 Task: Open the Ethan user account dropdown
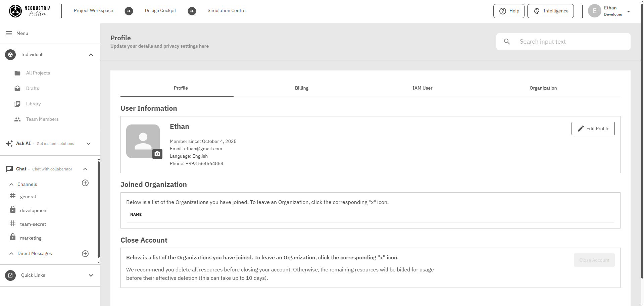tap(629, 11)
